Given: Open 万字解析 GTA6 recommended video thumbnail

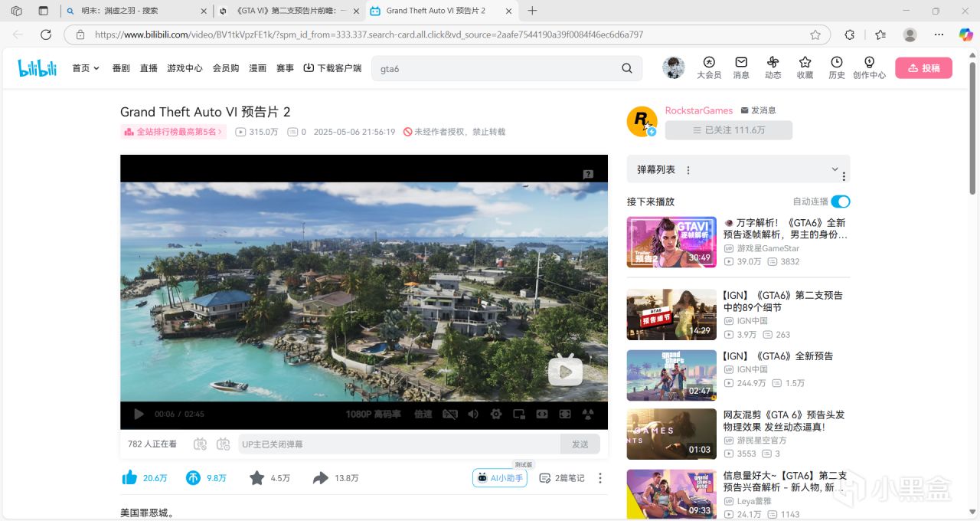Looking at the screenshot, I should pos(671,242).
